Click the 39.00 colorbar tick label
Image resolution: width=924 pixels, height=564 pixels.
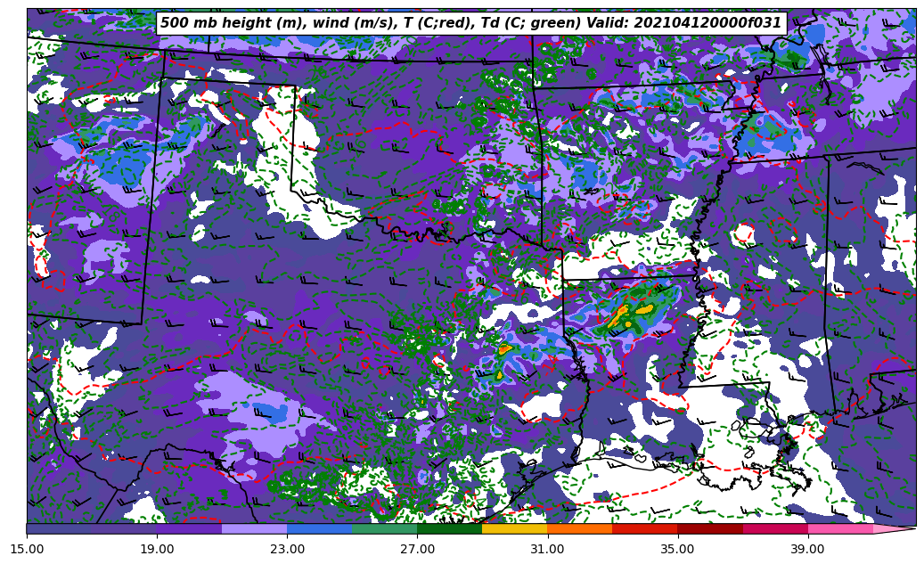tap(807, 549)
